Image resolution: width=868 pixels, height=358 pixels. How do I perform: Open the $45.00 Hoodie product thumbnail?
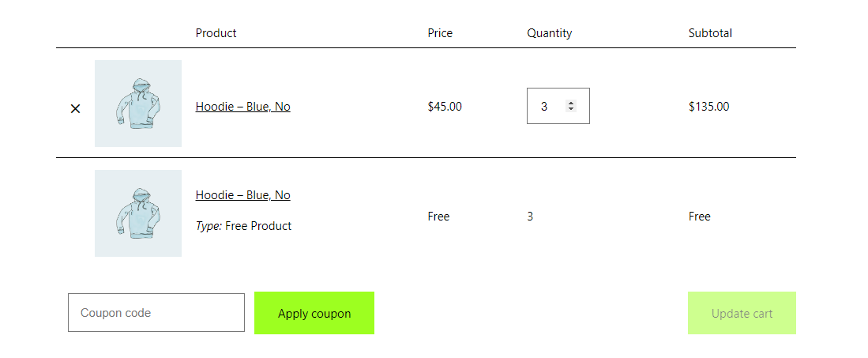138,104
